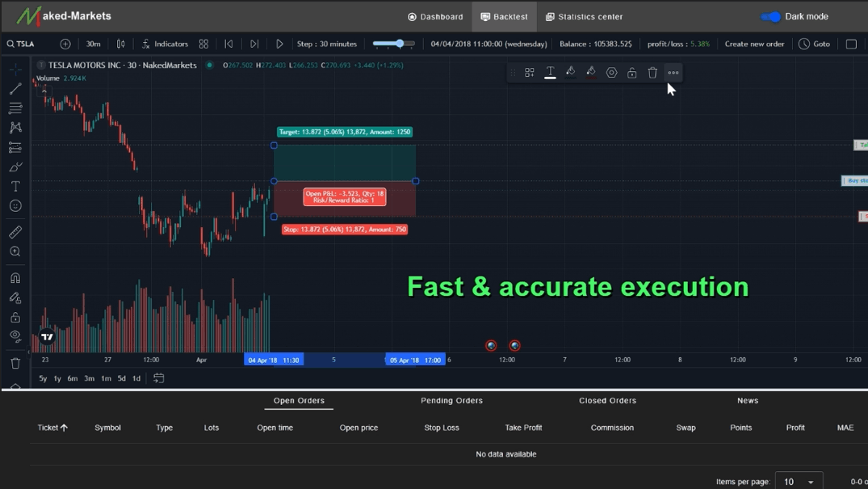Open the Pending Orders tab

click(x=451, y=400)
